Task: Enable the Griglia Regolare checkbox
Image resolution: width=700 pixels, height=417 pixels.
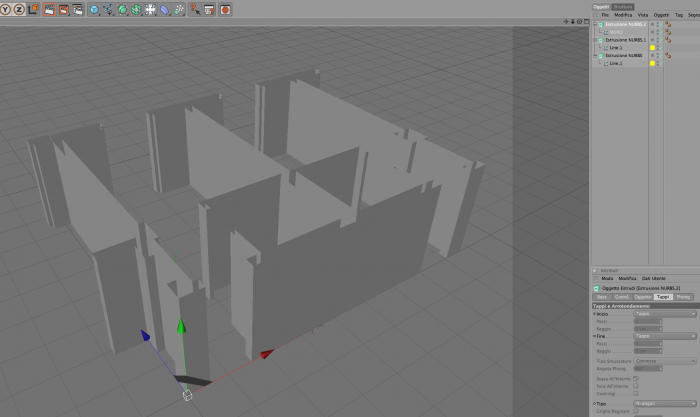Action: (x=636, y=411)
